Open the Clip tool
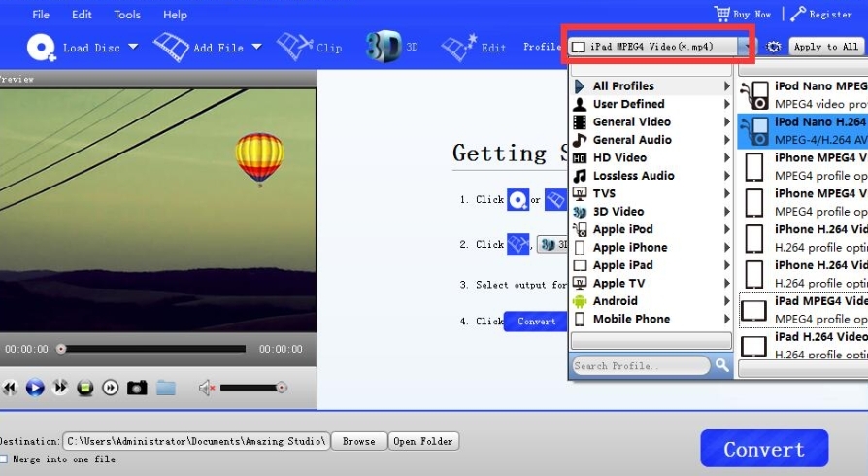 [309, 48]
